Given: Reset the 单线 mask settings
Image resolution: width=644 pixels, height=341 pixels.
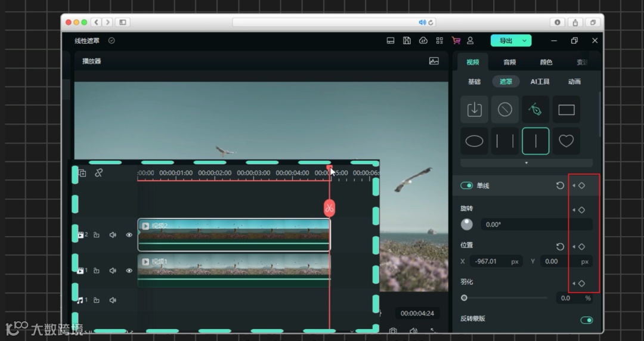Looking at the screenshot, I should pyautogui.click(x=560, y=185).
